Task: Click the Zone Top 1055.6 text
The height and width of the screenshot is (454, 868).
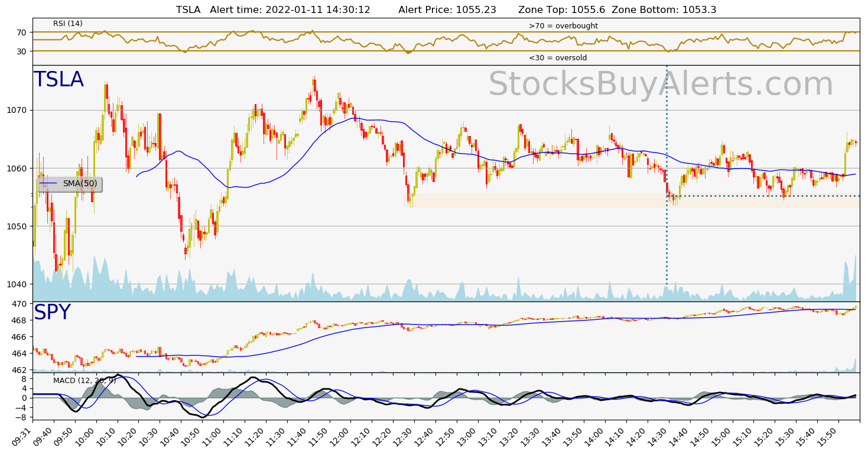Action: pos(562,9)
